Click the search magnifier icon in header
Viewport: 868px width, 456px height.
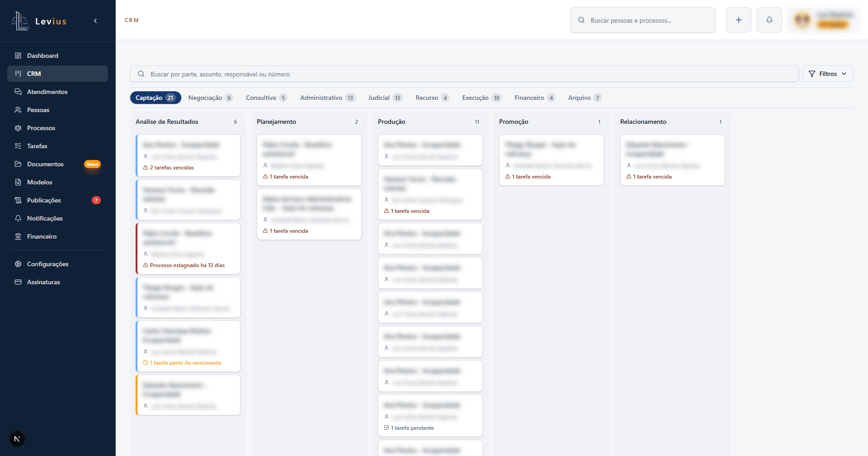coord(581,20)
